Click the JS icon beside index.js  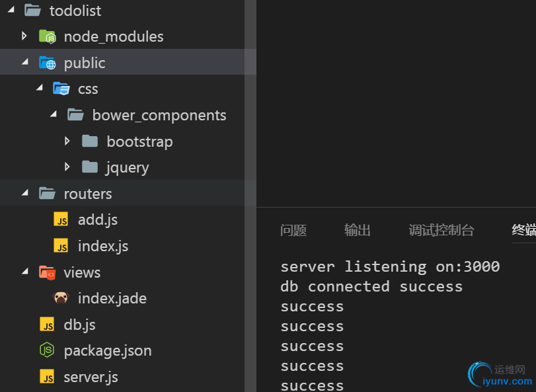coord(61,246)
